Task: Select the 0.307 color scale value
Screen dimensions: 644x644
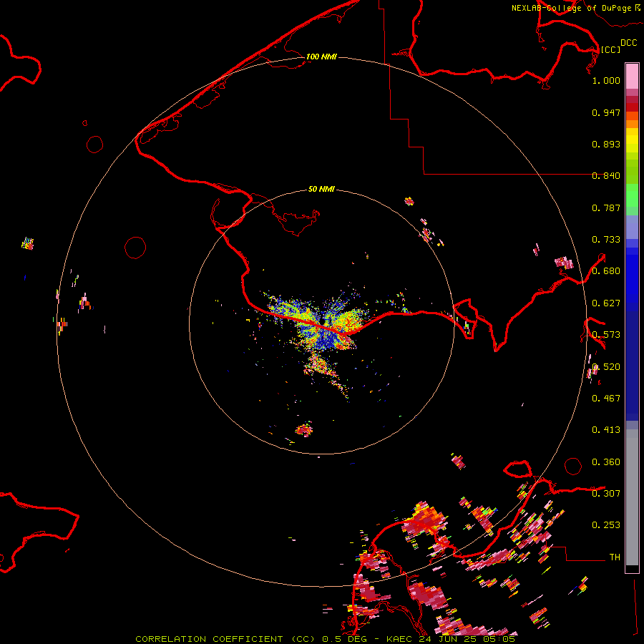Action: [606, 493]
